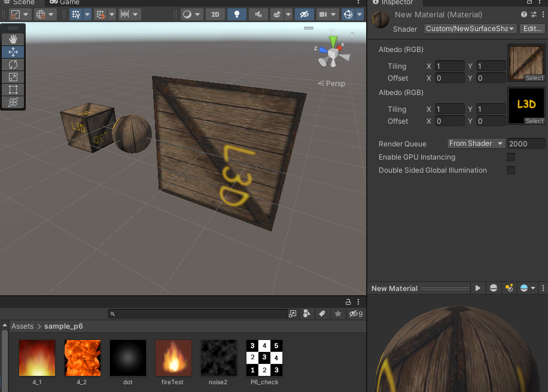This screenshot has height=392, width=548.
Task: Expand grid snapping options arrow
Action: [112, 14]
